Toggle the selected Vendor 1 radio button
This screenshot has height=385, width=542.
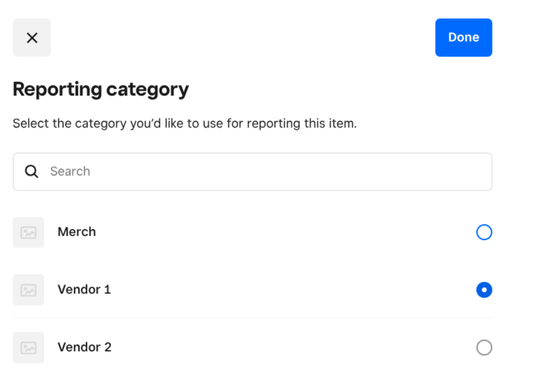click(x=484, y=290)
